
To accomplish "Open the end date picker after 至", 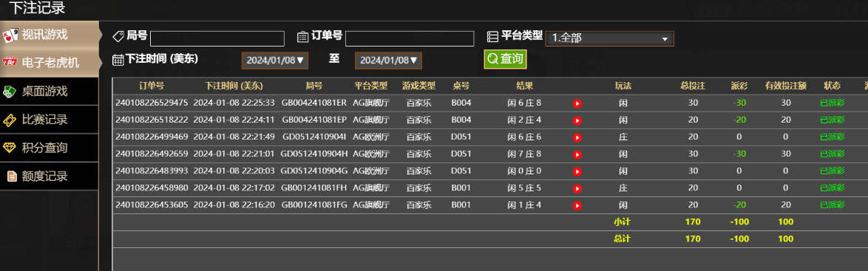I will tap(389, 61).
